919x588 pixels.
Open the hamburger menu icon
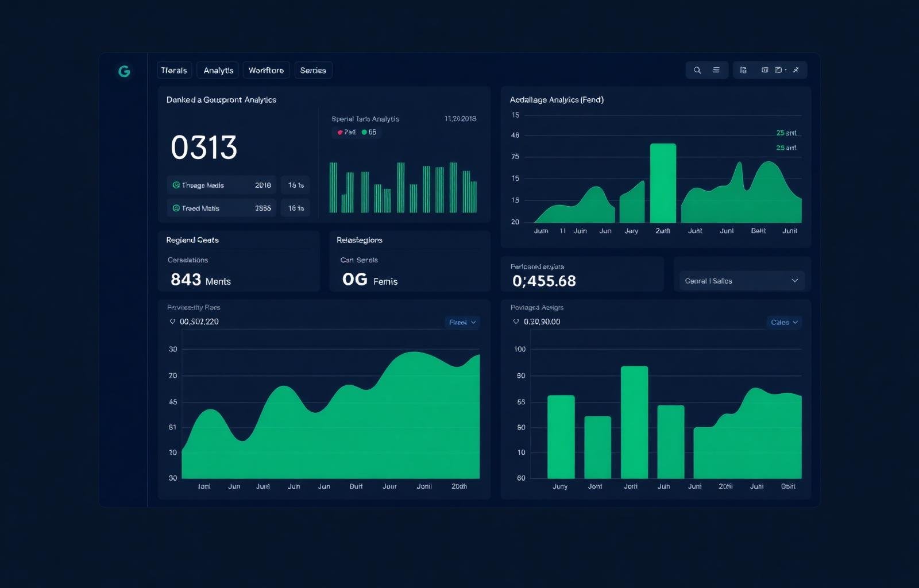pos(716,70)
